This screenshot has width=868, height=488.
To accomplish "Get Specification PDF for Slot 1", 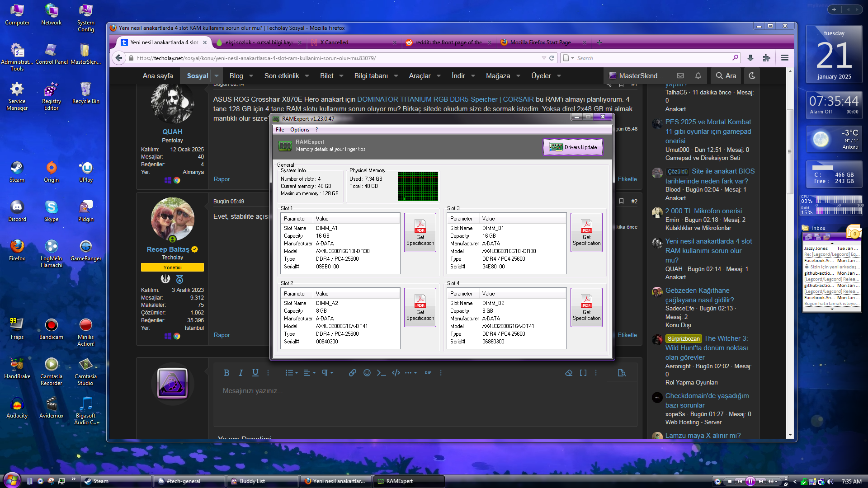I will (420, 232).
